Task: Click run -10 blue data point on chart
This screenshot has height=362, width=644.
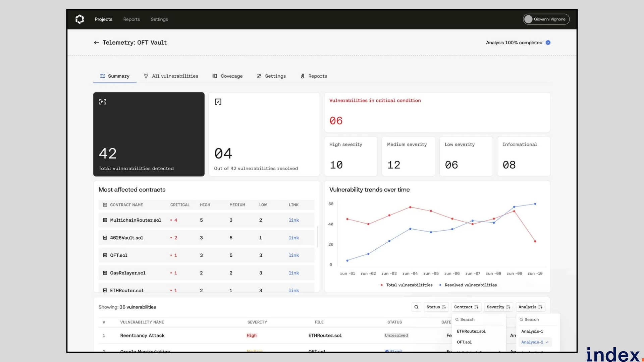Action: 535,204
